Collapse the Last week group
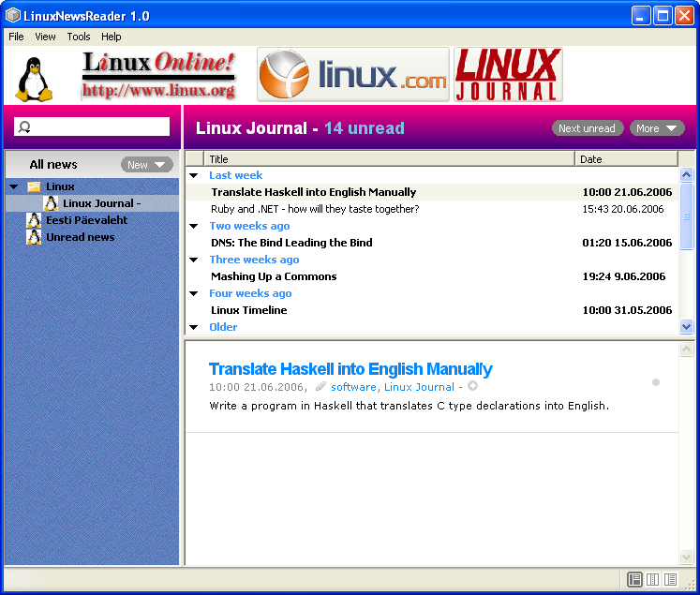Image resolution: width=700 pixels, height=595 pixels. [x=194, y=175]
